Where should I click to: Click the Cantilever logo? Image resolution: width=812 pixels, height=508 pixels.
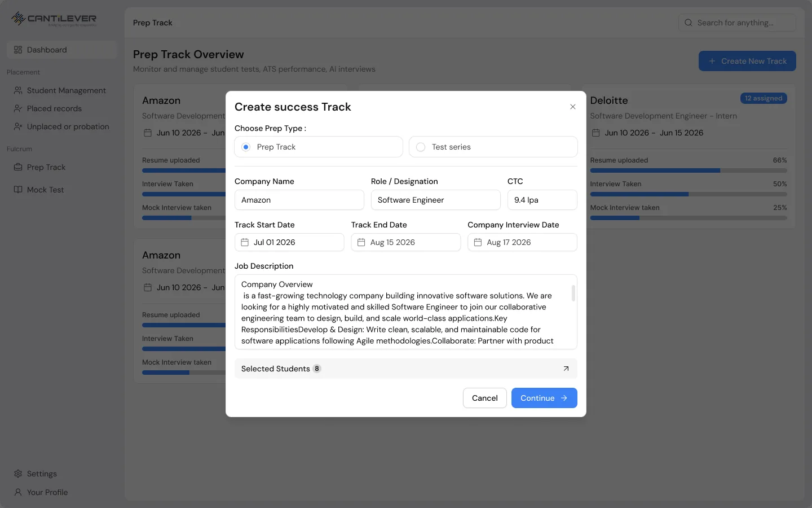point(54,19)
